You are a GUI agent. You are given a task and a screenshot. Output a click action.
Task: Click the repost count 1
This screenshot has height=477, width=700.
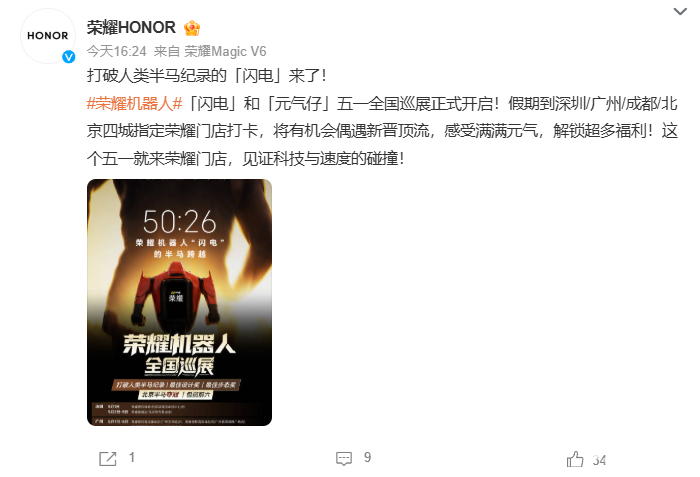point(132,457)
